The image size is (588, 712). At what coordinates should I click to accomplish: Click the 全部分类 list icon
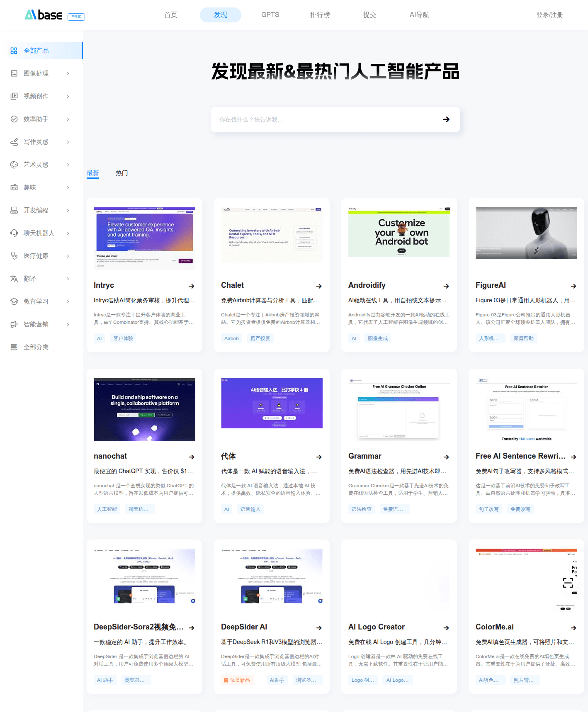click(14, 347)
